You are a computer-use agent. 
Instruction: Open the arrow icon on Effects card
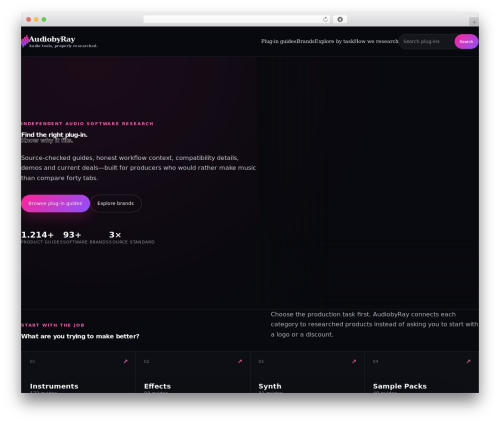coord(240,361)
